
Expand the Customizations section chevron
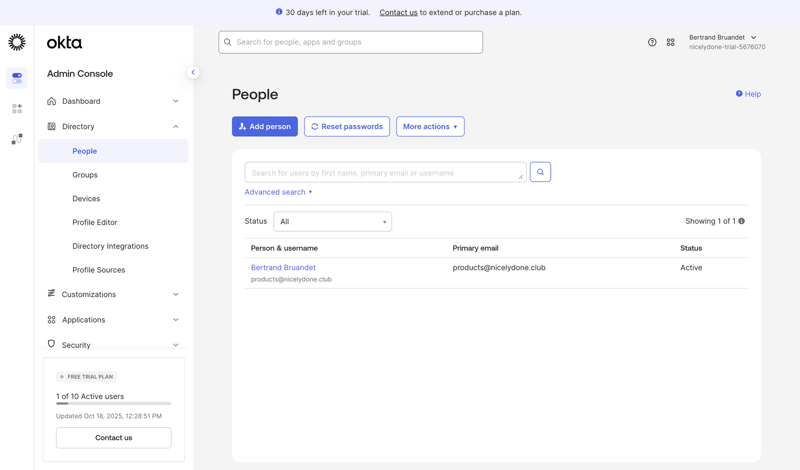coord(176,294)
